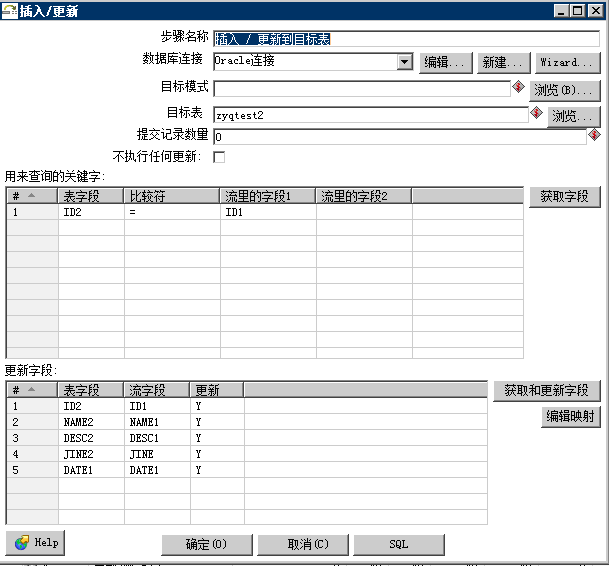Click the 流字段 column header
Screen dimensions: 609x566
(x=157, y=390)
